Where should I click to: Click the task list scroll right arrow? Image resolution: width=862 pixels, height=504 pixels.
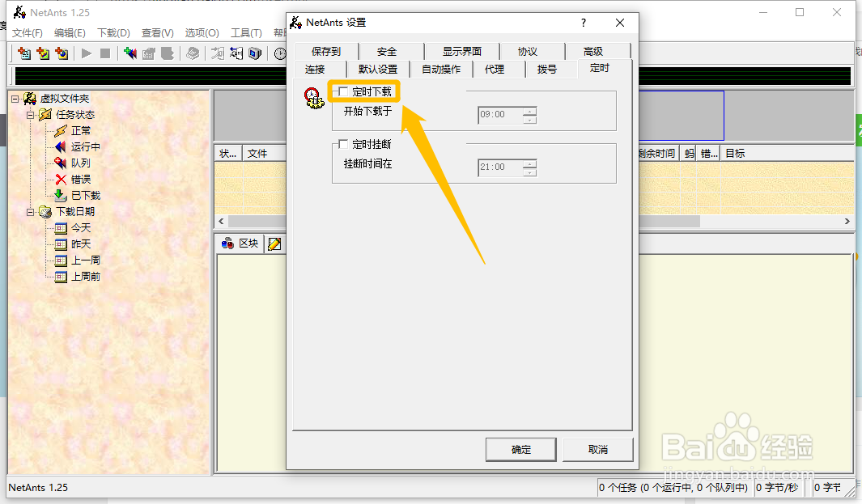coord(847,222)
